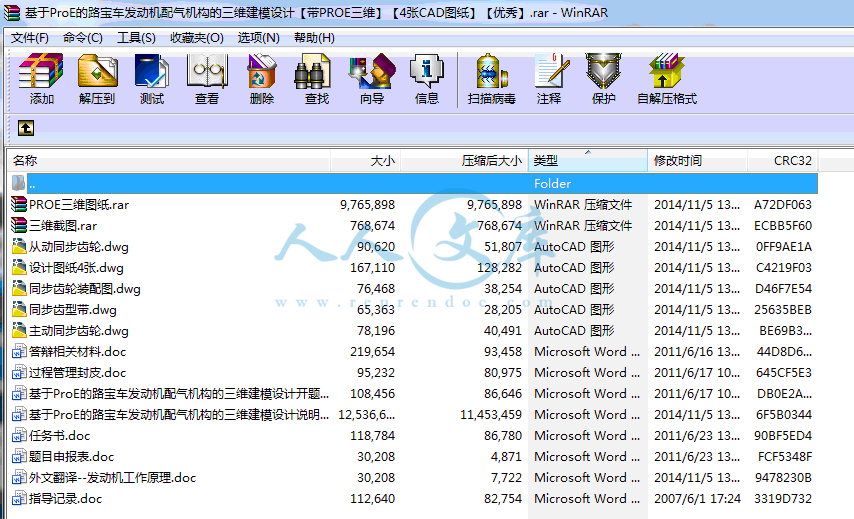Sort by the CRC32 column header
This screenshot has height=519, width=854.
click(783, 161)
